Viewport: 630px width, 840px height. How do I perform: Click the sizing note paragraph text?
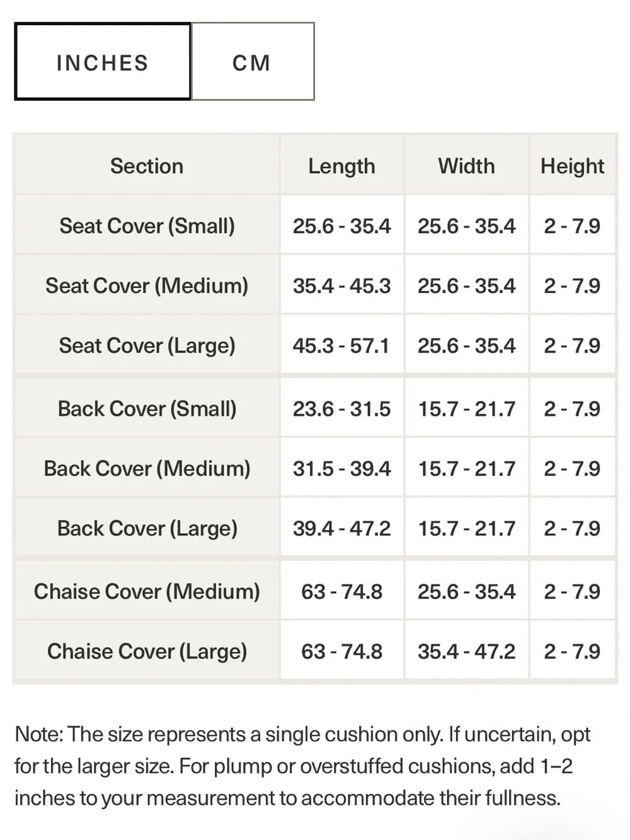tap(302, 766)
